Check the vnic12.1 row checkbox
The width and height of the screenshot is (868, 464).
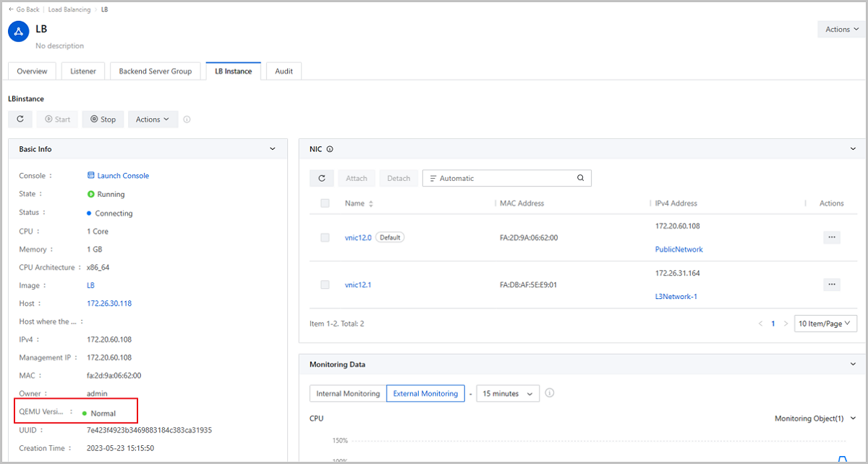(325, 284)
